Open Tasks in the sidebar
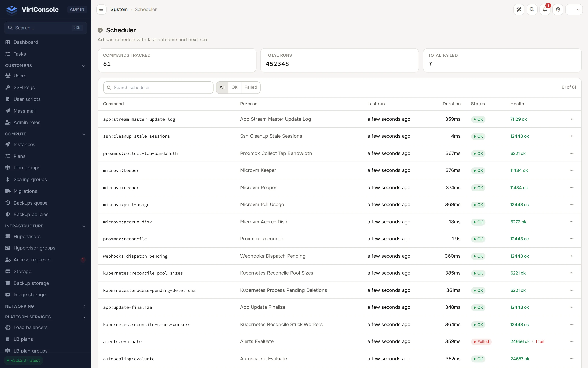The width and height of the screenshot is (588, 368). 45,54
